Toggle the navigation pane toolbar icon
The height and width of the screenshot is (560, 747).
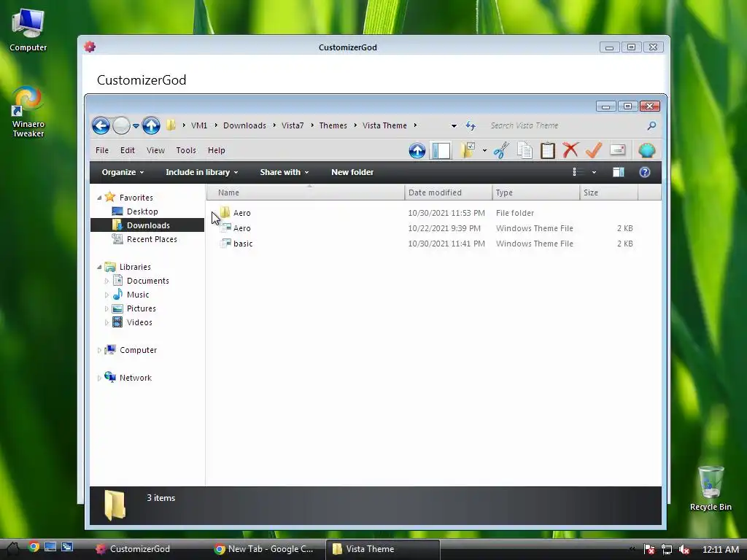pos(441,150)
